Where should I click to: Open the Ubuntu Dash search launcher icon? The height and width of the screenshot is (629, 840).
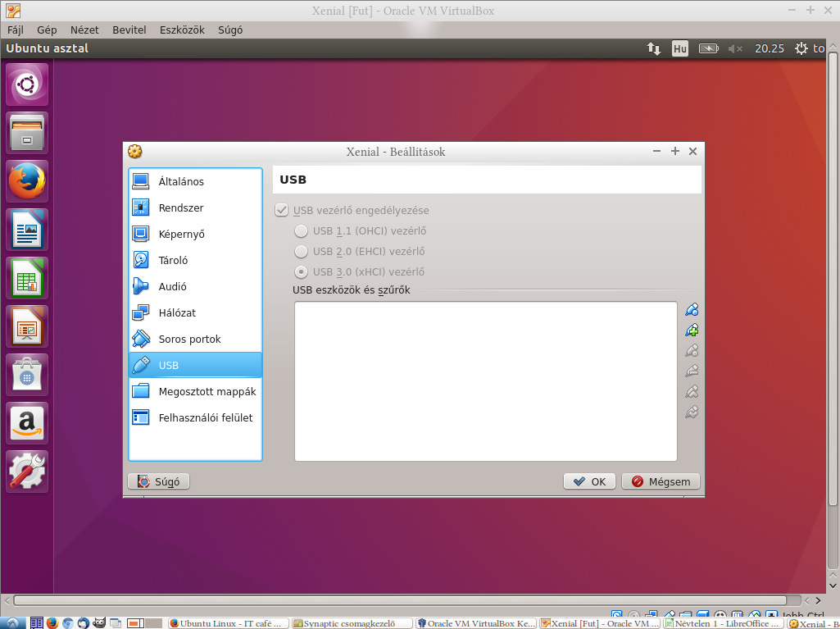click(x=27, y=84)
